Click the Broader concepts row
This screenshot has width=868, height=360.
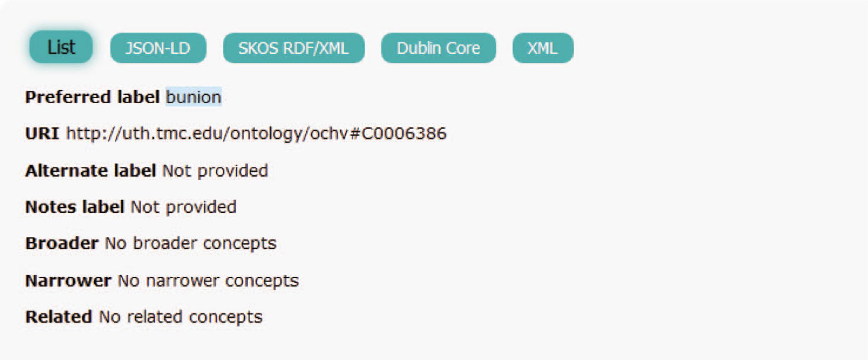(x=61, y=243)
